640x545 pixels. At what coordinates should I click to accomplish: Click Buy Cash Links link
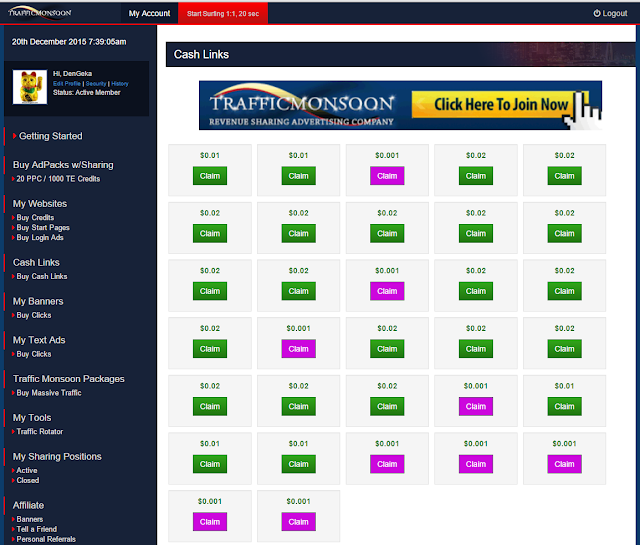pyautogui.click(x=42, y=276)
